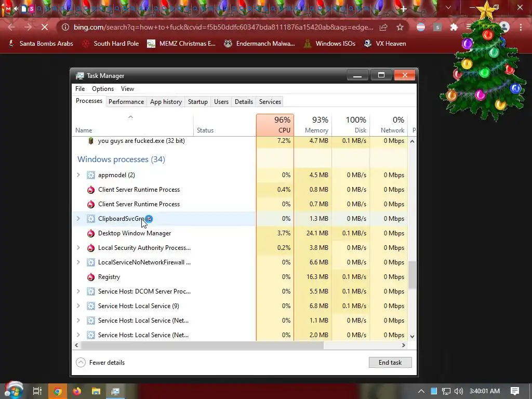Select the 'you guys are fucked.exe' process icon
The image size is (532, 399).
tap(90, 141)
